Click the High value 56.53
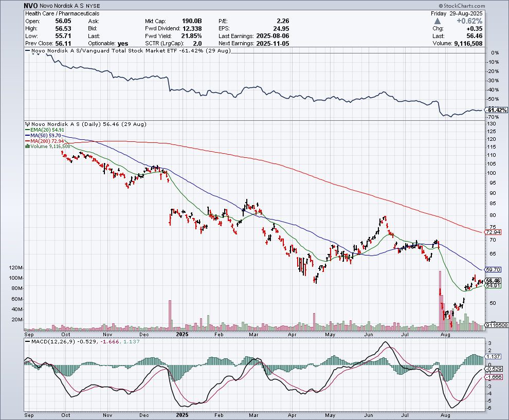The image size is (509, 420). [63, 29]
